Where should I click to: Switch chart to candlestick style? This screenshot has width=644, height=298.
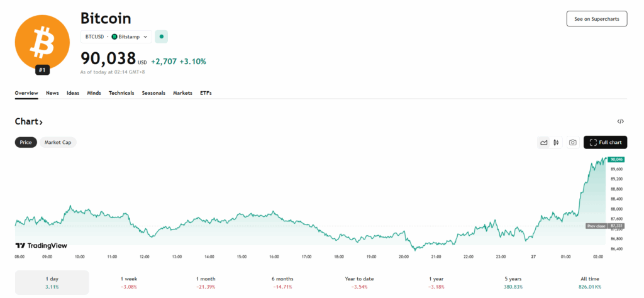556,143
